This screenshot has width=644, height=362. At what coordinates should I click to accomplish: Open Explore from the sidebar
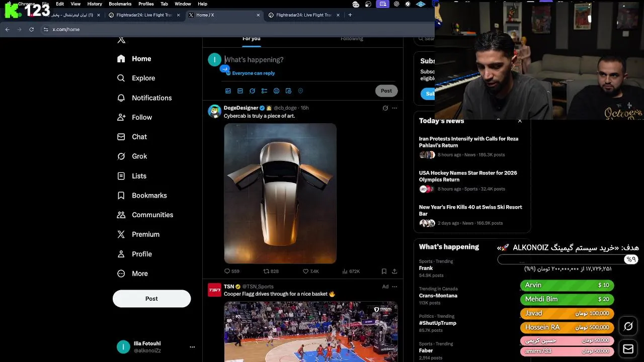pyautogui.click(x=136, y=78)
